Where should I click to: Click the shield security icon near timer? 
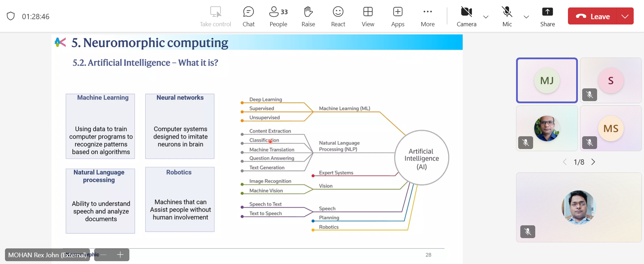tap(11, 16)
